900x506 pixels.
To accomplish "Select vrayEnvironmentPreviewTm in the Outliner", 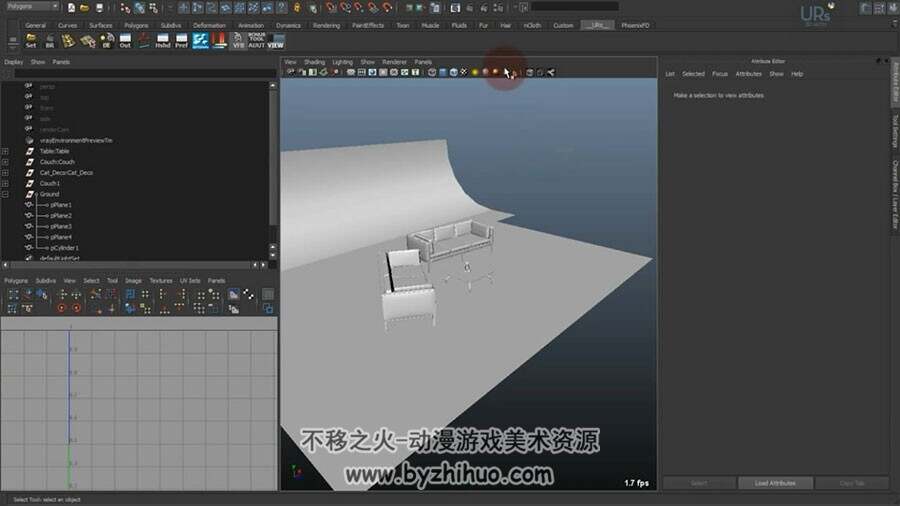I will coord(76,141).
